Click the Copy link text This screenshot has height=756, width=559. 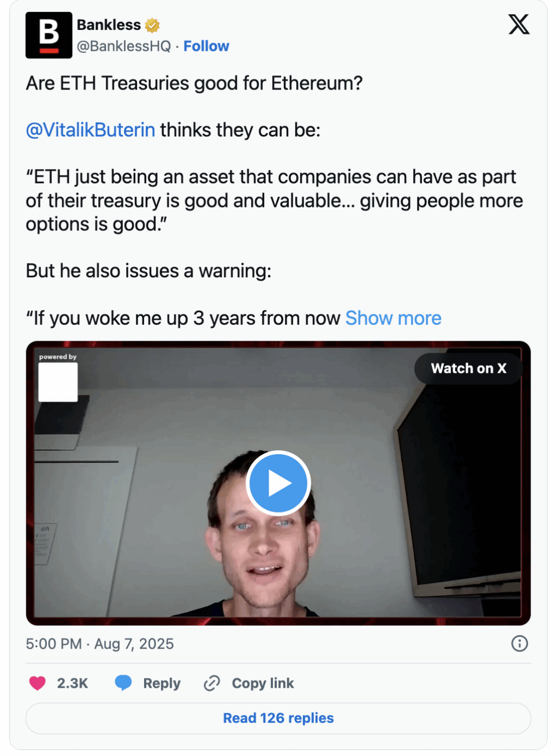263,683
